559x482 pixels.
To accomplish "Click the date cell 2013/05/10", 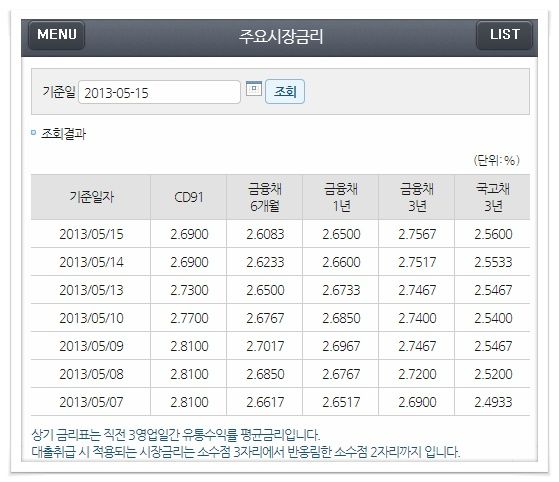I will (91, 318).
